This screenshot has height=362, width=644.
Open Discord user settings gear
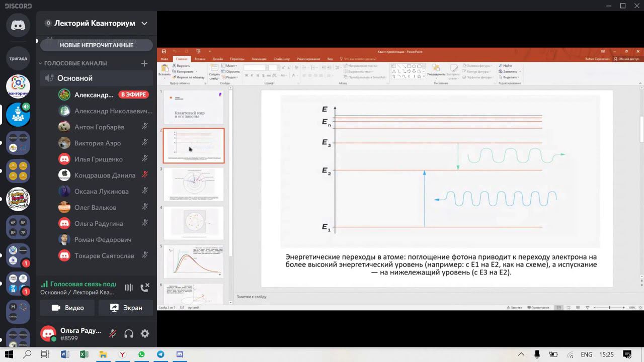[145, 334]
